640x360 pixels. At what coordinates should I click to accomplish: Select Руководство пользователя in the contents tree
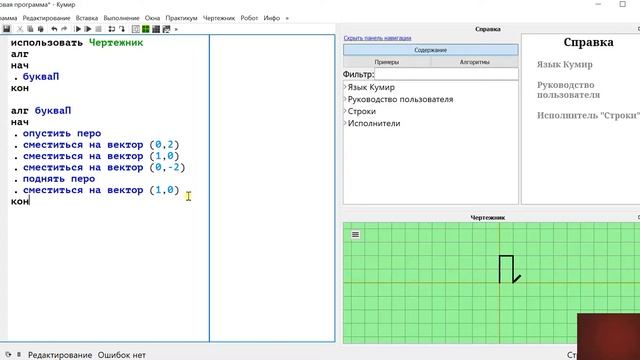pos(400,99)
